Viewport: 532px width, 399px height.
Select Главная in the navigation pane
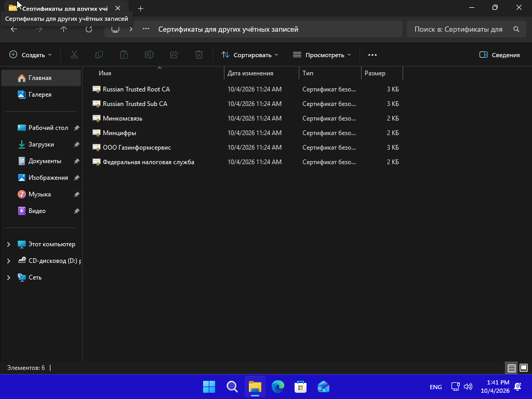(x=41, y=78)
